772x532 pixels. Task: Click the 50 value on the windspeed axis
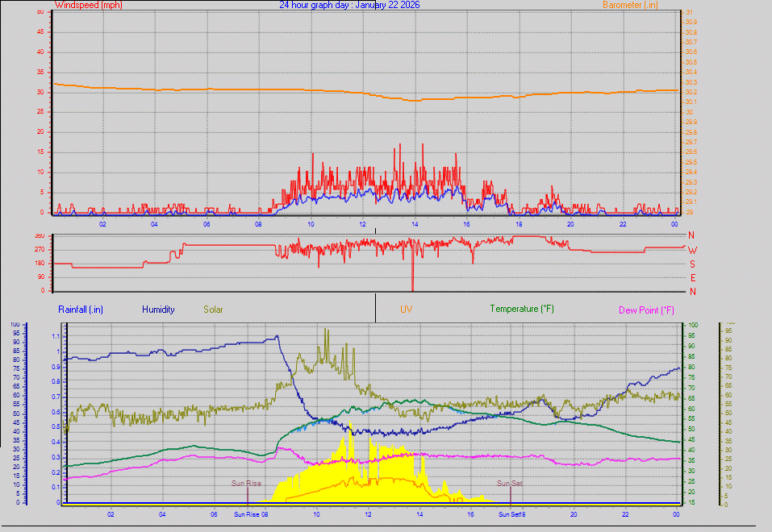coord(40,11)
